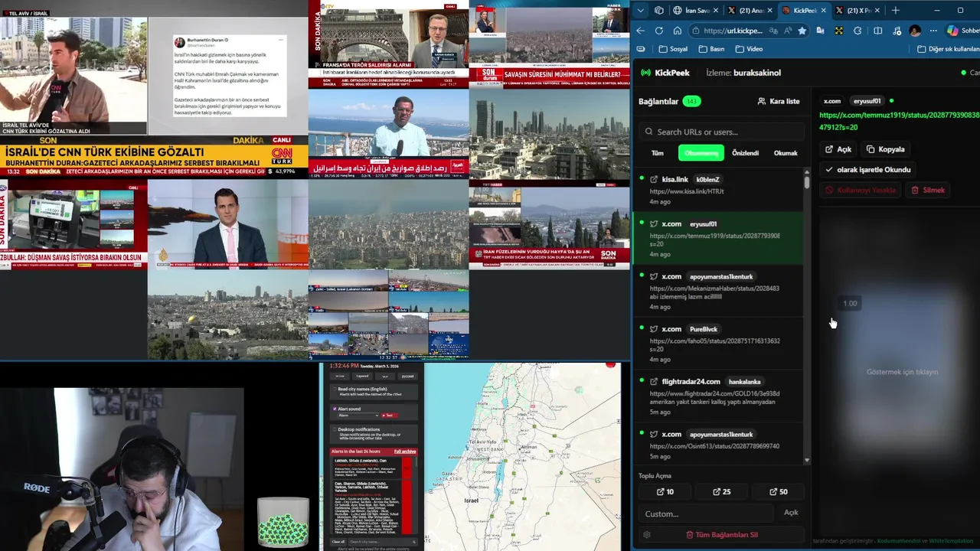Open the green x.com status link

click(899, 121)
